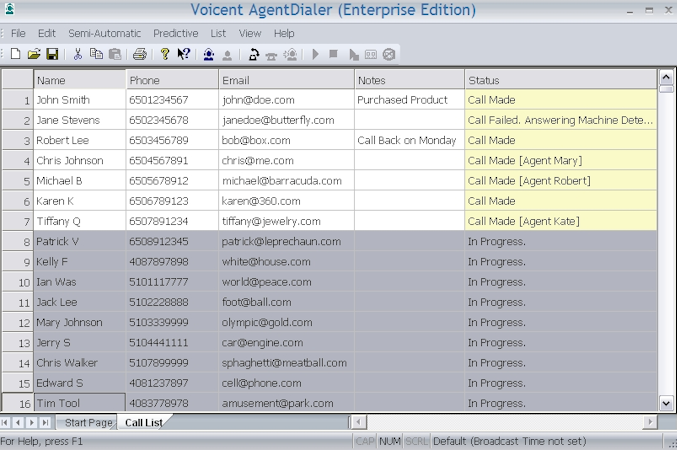Select the Ian Was name cell

[x=79, y=282]
